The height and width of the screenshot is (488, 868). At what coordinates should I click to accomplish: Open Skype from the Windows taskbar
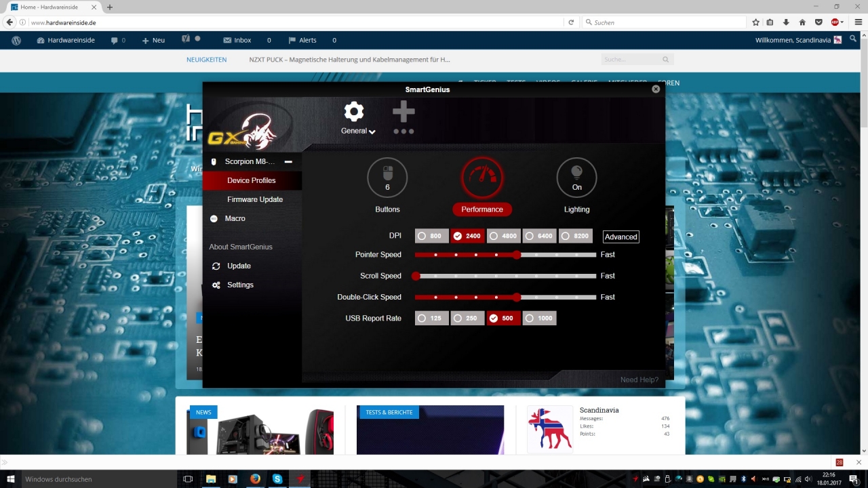tap(277, 479)
